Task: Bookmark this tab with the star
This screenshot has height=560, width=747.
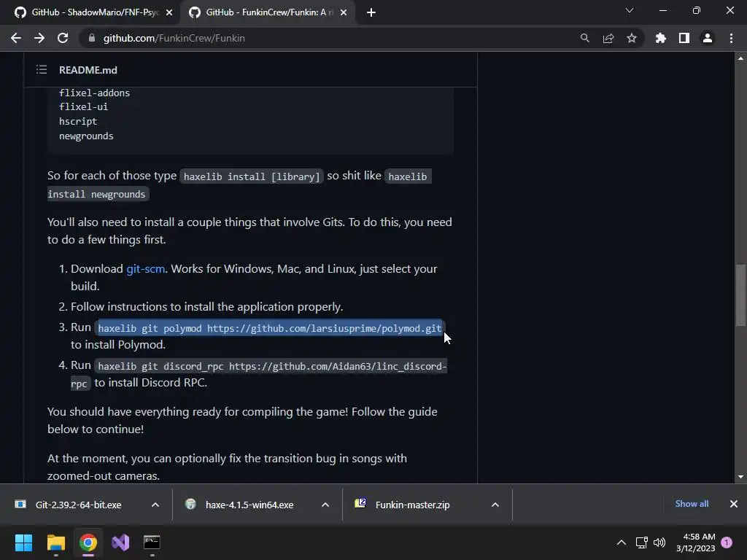Action: tap(632, 38)
